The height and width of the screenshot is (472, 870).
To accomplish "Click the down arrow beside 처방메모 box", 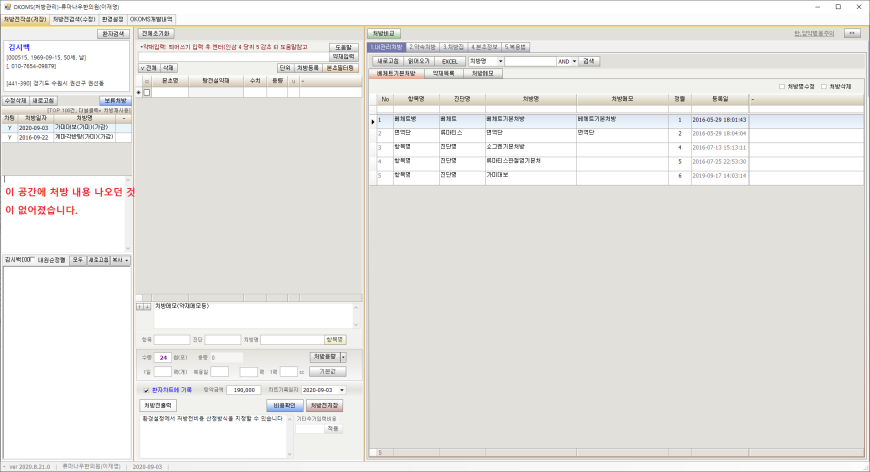I will tap(147, 307).
